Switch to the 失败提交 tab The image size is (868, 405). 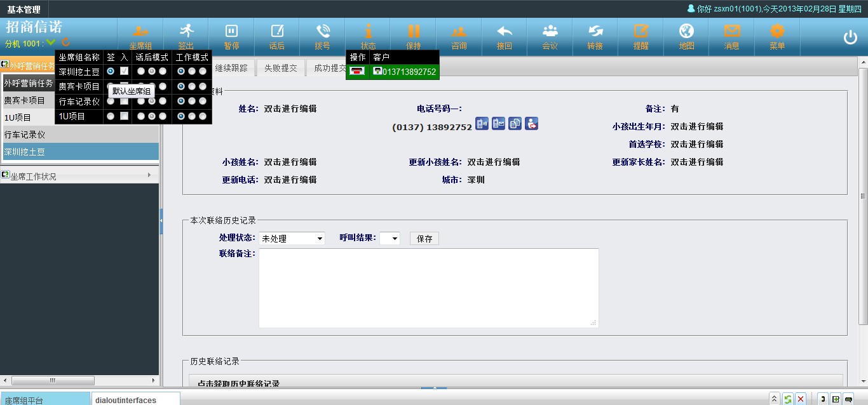[281, 68]
